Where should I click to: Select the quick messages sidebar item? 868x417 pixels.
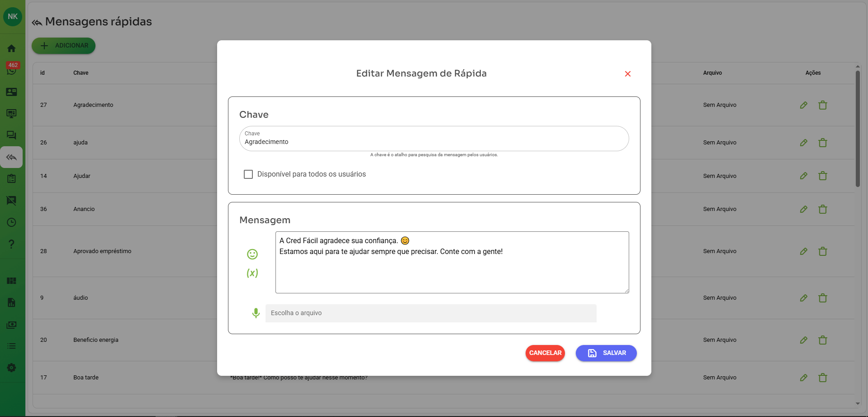(x=12, y=157)
